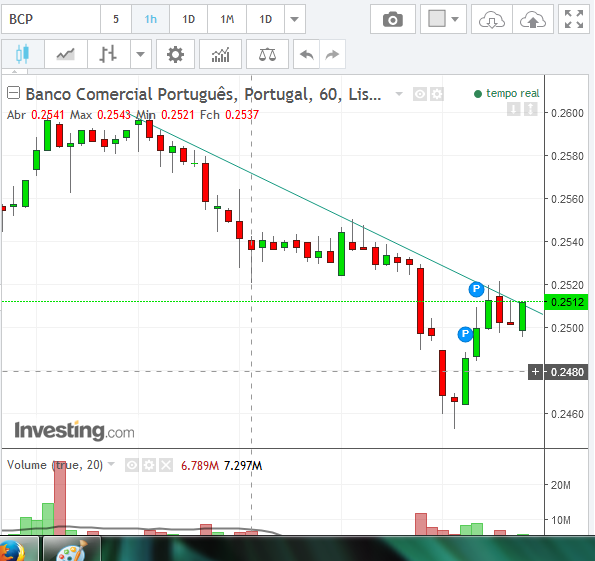This screenshot has width=595, height=561.
Task: Open Paint from the taskbar
Action: click(x=72, y=549)
